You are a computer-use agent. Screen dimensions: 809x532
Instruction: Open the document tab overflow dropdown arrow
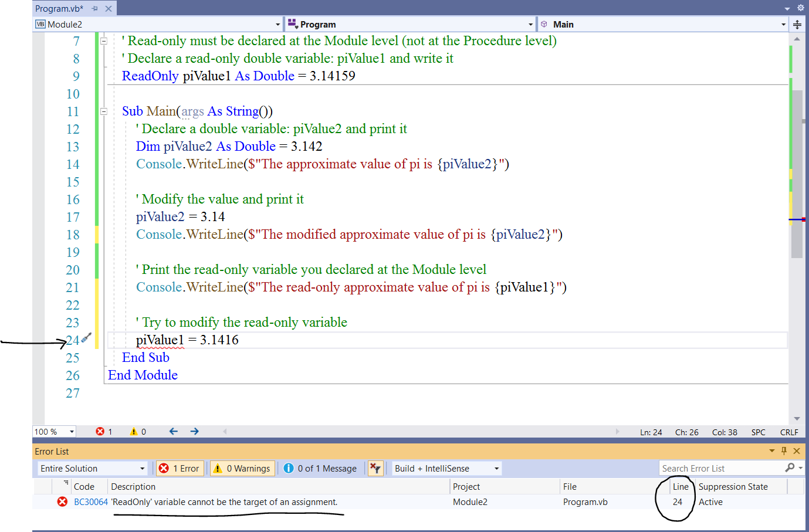pyautogui.click(x=787, y=9)
